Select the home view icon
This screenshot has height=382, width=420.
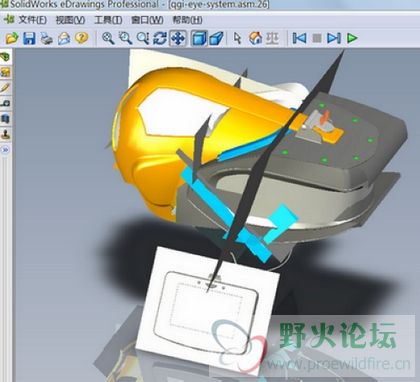tap(255, 38)
